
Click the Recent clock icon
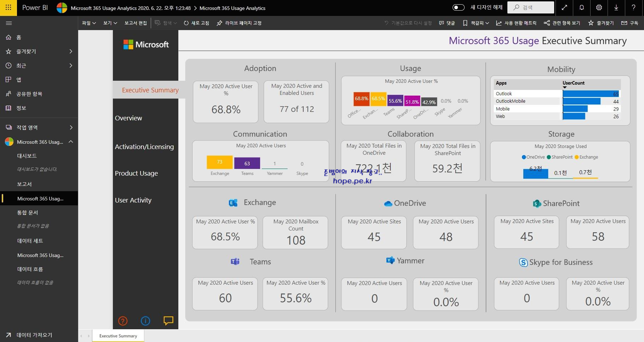click(9, 65)
